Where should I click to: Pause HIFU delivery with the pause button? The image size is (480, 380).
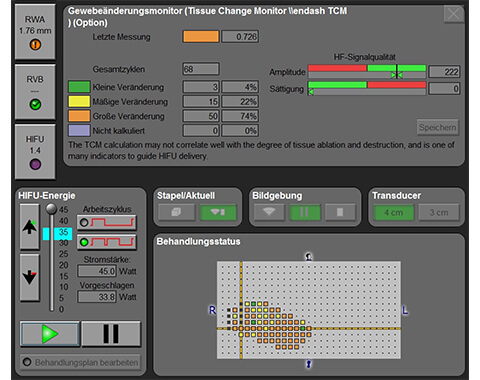pyautogui.click(x=111, y=334)
